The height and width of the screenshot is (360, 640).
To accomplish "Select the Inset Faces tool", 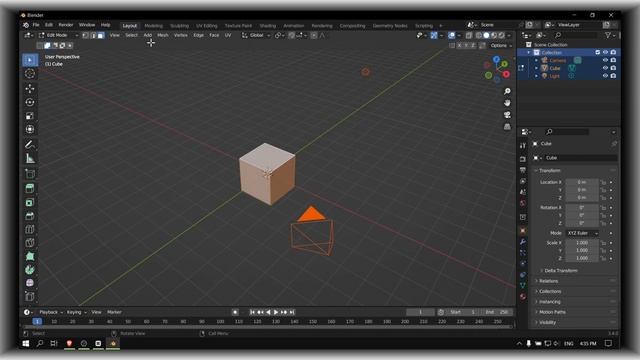I will pos(30,202).
